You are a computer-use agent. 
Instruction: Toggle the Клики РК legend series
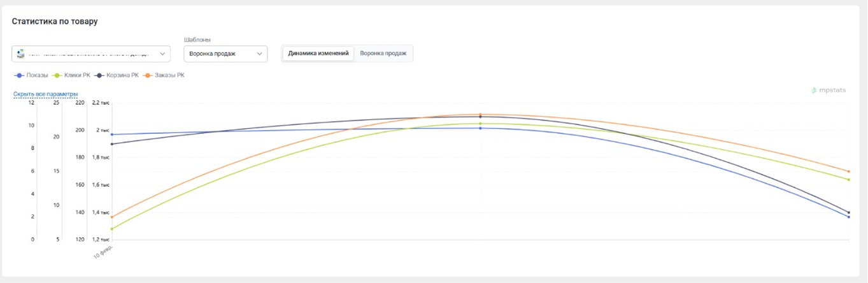(x=77, y=75)
